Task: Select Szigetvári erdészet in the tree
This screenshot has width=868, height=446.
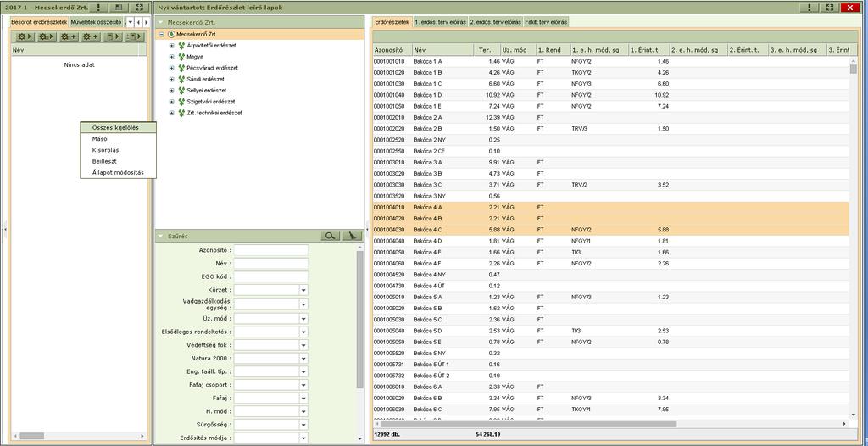Action: 211,102
